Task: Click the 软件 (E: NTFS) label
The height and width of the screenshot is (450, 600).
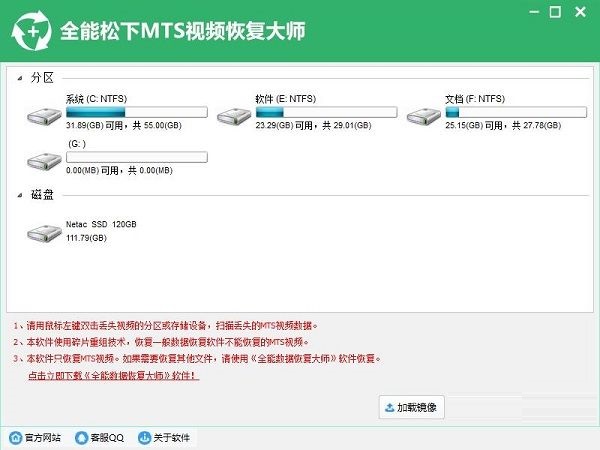Action: point(286,99)
